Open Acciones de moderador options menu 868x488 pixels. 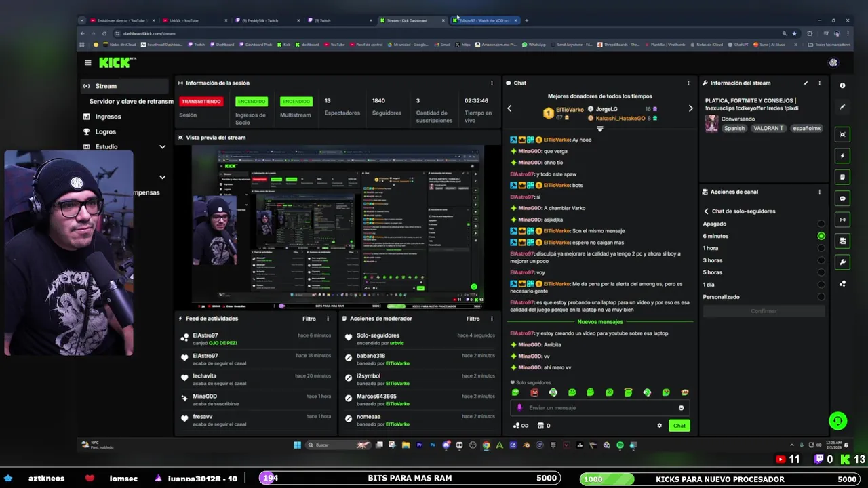492,319
